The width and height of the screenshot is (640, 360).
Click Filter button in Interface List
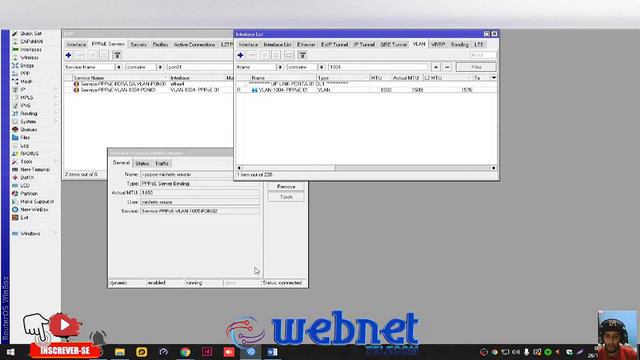point(476,67)
